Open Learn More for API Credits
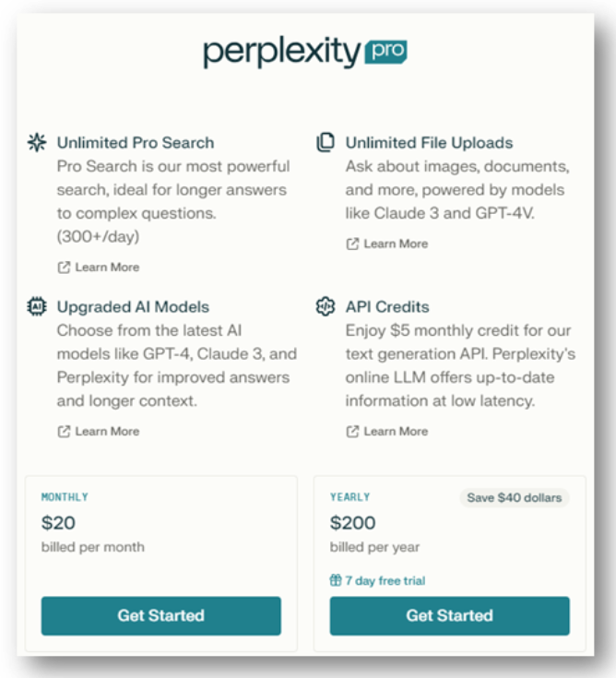Image resolution: width=616 pixels, height=678 pixels. (x=396, y=432)
